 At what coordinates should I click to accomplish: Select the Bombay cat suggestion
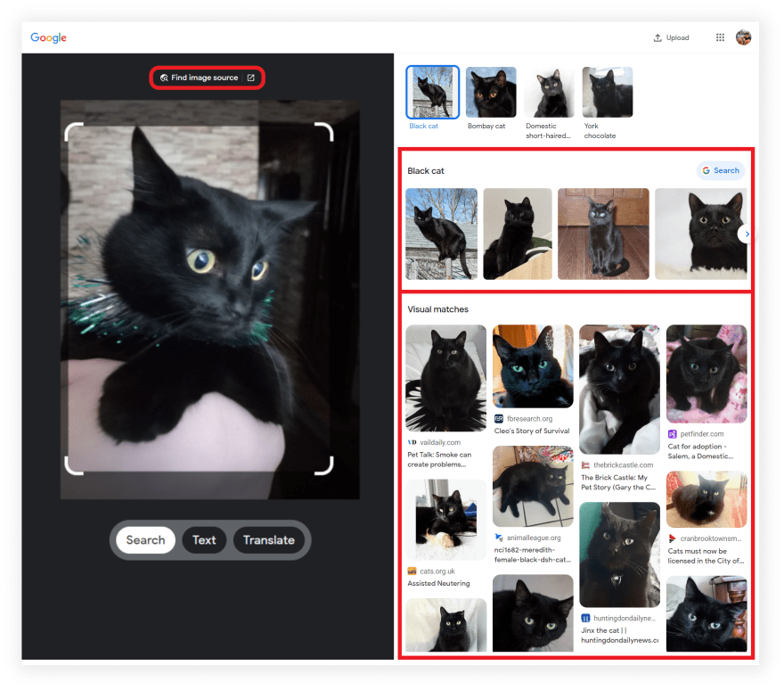pos(491,92)
